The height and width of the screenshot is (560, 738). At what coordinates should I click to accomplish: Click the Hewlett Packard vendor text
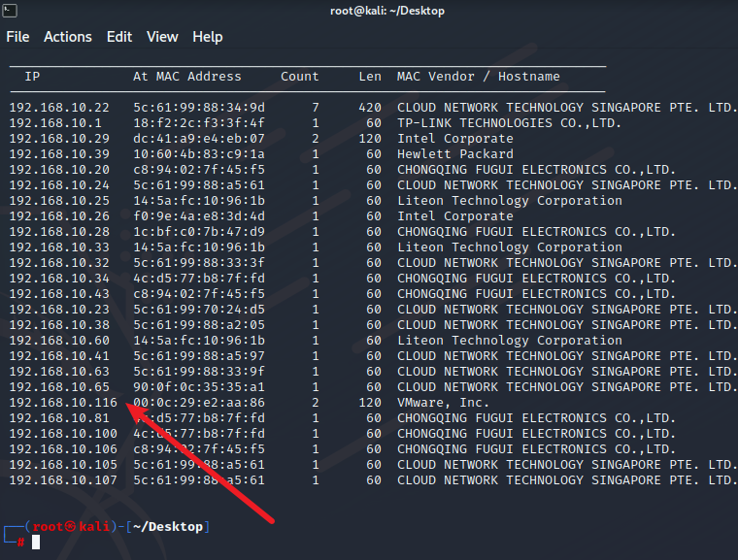coord(455,154)
